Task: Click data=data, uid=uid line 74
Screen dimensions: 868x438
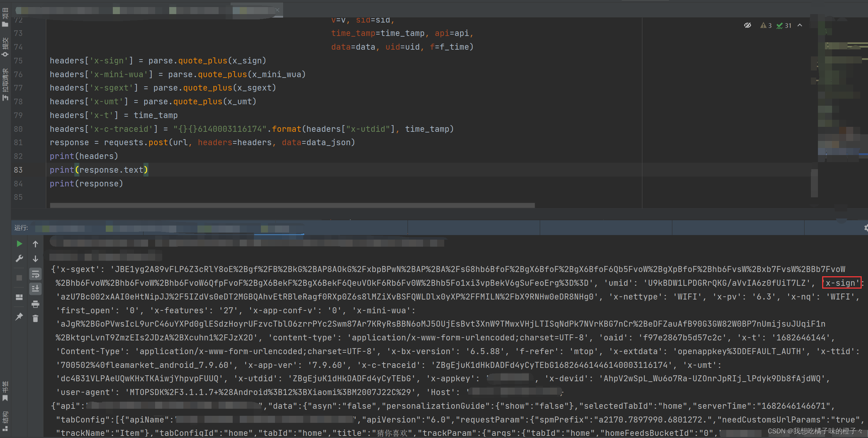Action: point(402,47)
